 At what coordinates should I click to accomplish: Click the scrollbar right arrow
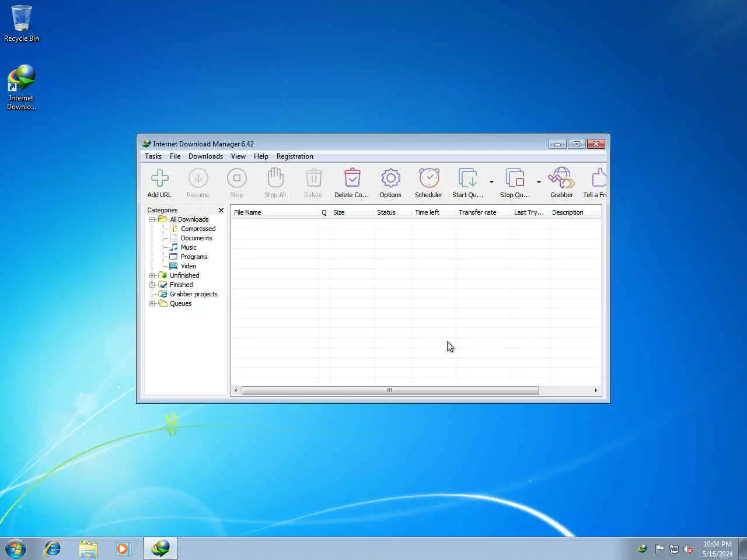pos(596,390)
